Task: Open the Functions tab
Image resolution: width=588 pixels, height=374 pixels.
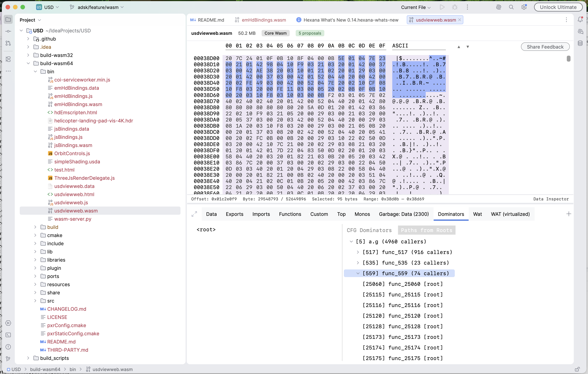Action: point(290,214)
